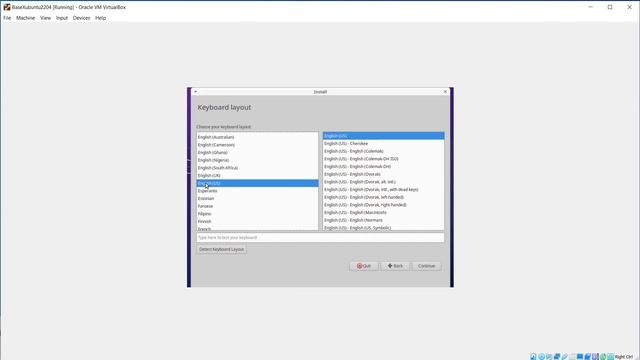Select Filipino layout
The width and height of the screenshot is (640, 360).
257,214
